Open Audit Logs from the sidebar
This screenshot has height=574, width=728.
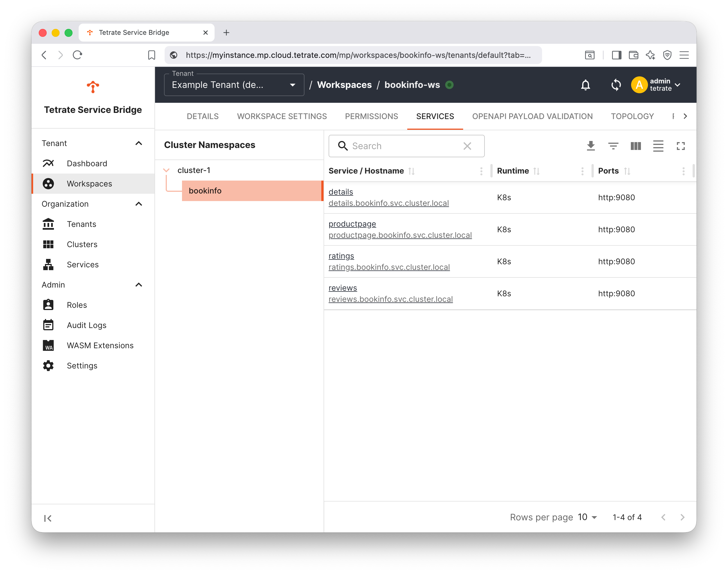click(86, 325)
